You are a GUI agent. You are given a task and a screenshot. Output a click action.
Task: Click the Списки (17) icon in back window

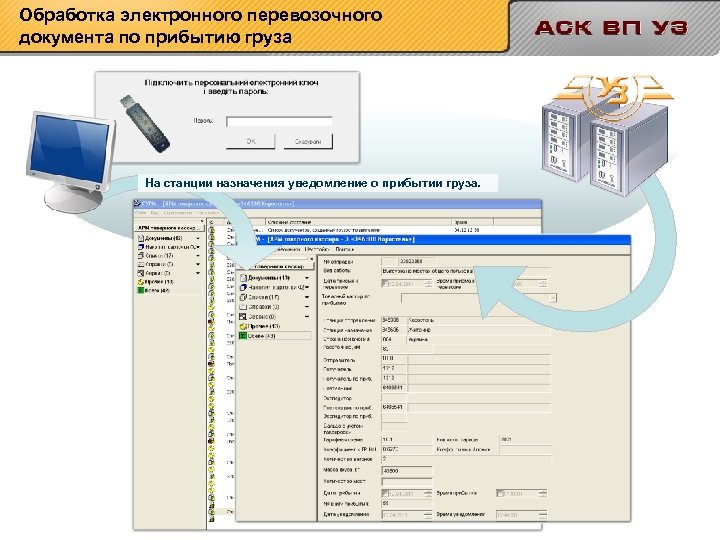click(x=141, y=256)
